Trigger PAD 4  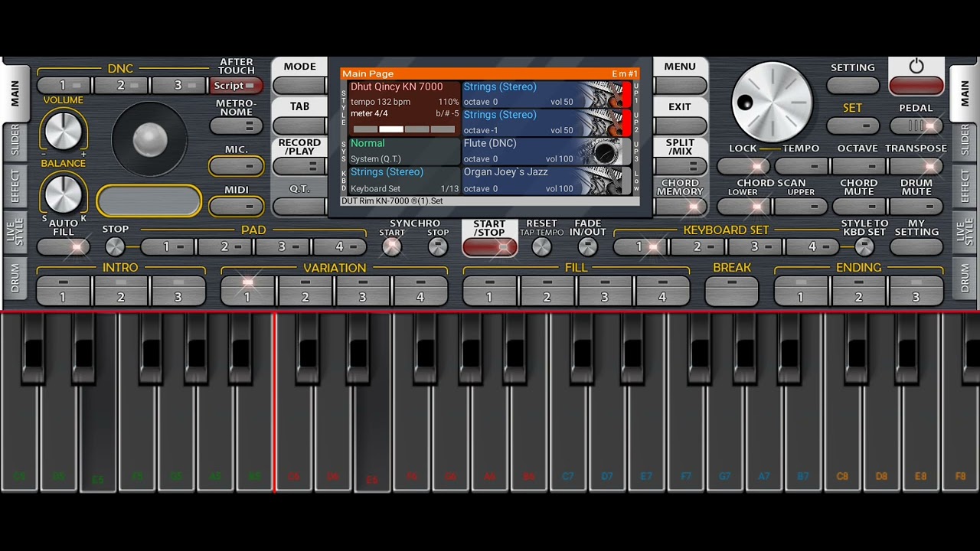[340, 246]
